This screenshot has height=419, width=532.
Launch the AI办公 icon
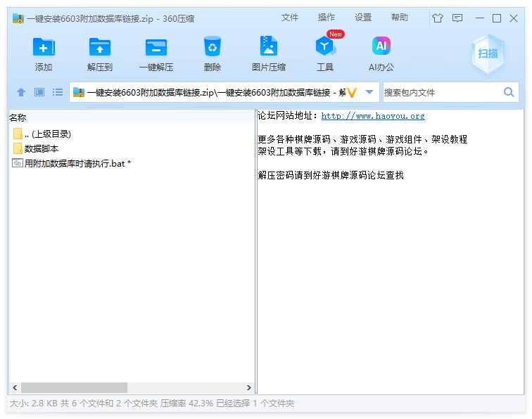(381, 46)
